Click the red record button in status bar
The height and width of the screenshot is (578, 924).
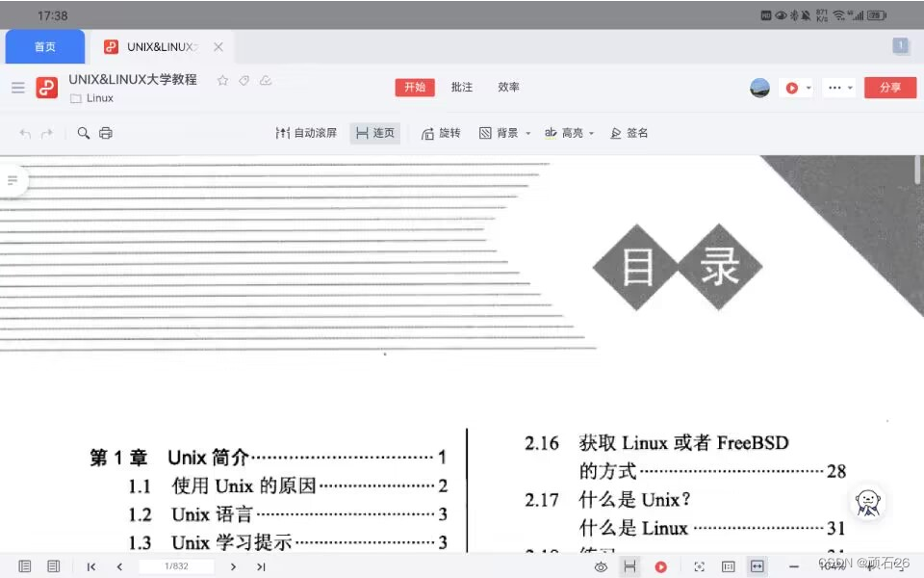tap(661, 567)
